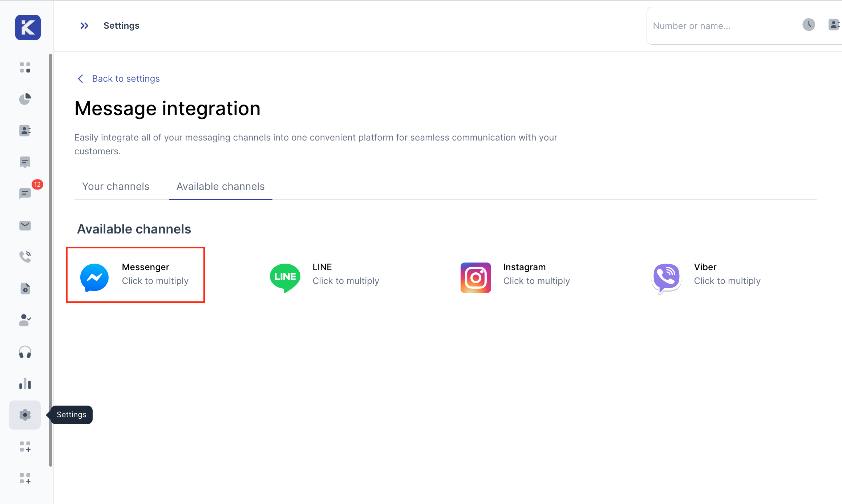Open the email envelope sidebar icon
The height and width of the screenshot is (504, 842).
pos(25,225)
